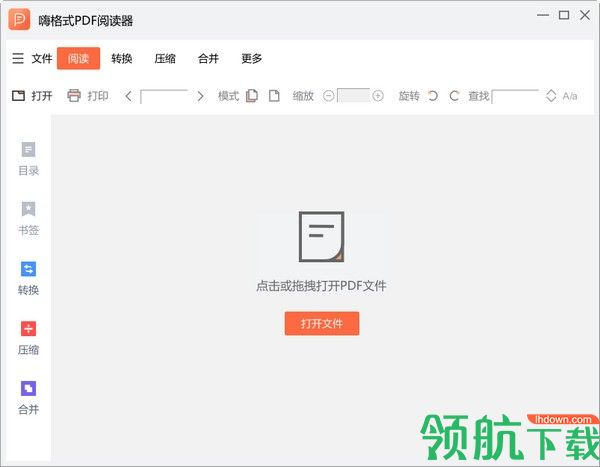
Task: Rotate page clockwise icon
Action: pos(454,96)
